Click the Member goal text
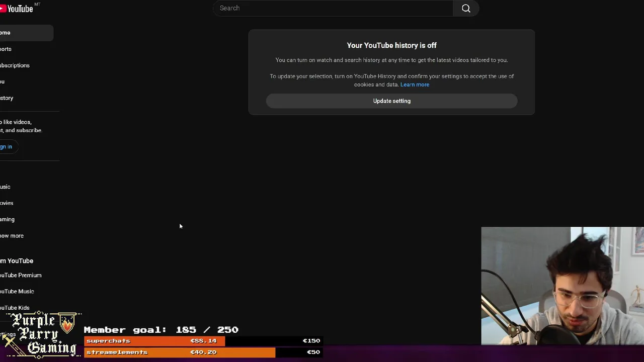644x362 pixels. 161,330
